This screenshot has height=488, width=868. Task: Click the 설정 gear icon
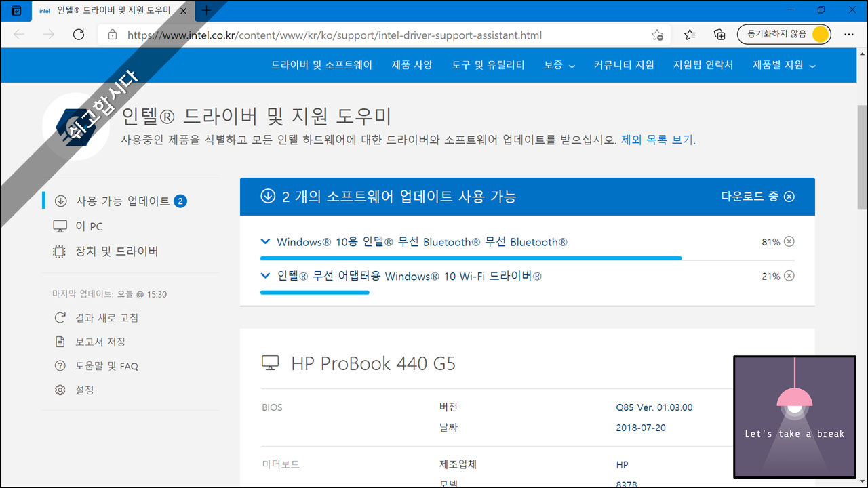pyautogui.click(x=60, y=390)
